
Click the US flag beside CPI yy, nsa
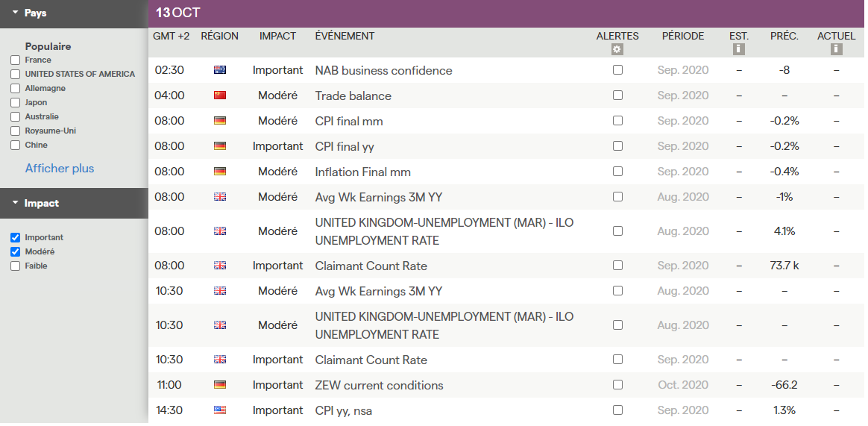click(x=220, y=410)
